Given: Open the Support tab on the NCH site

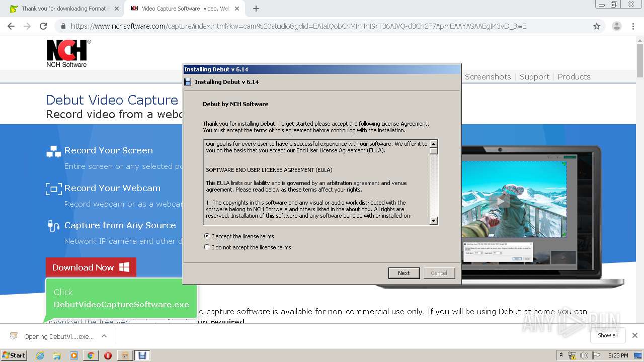Looking at the screenshot, I should click(534, 77).
